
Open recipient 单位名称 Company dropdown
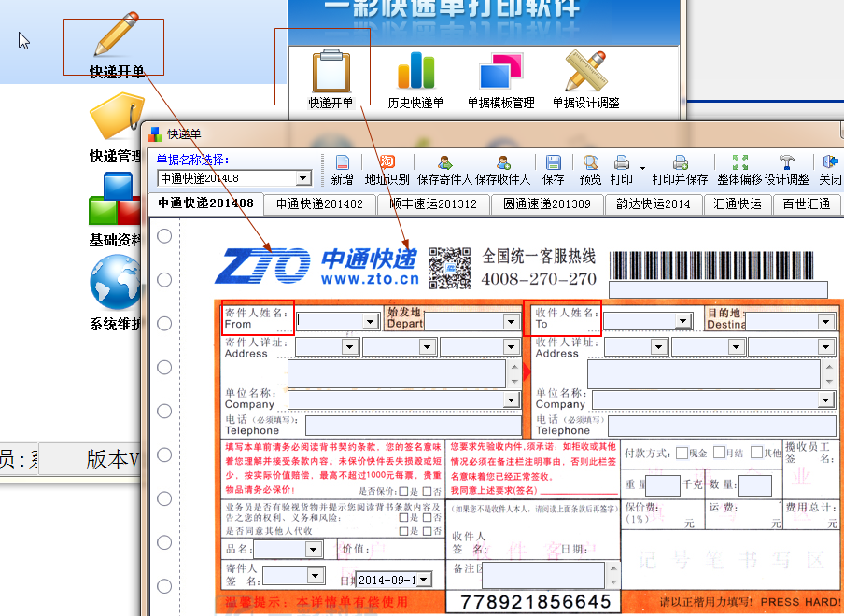click(x=825, y=399)
